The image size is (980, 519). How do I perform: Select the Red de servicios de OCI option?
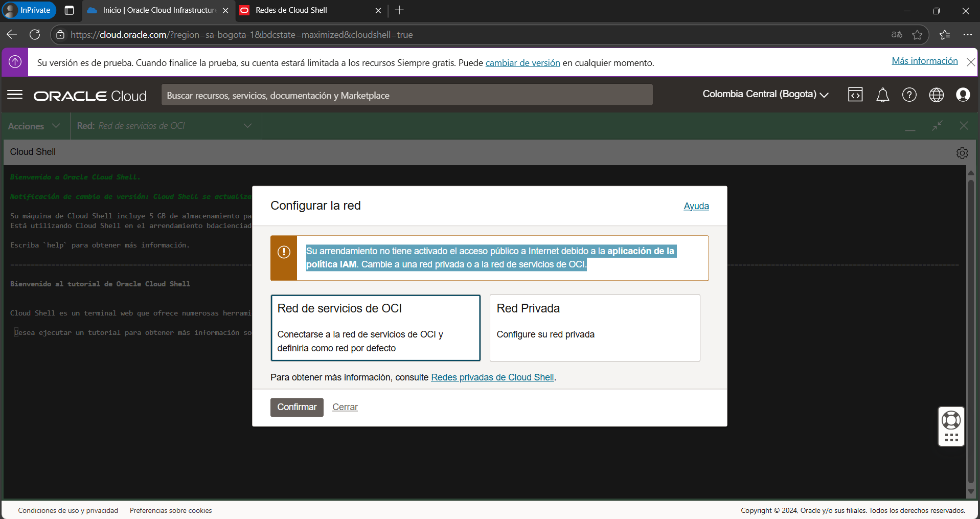(375, 328)
